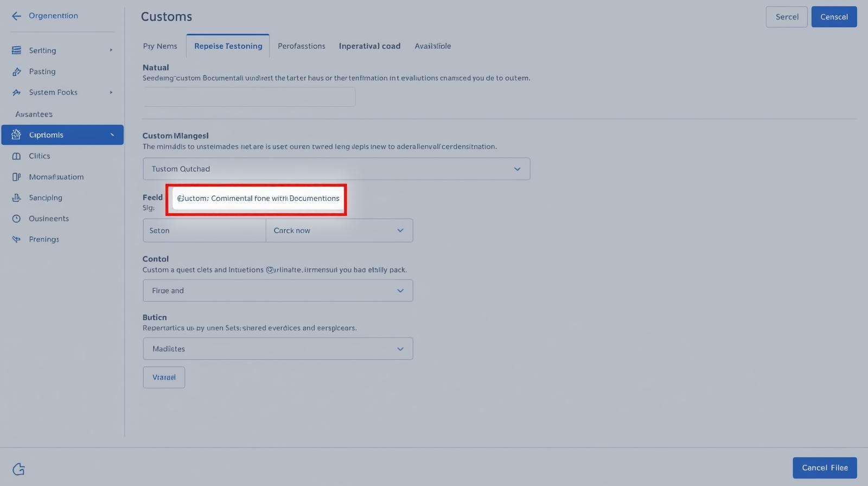Viewport: 868px width, 486px height.
Task: Click the Pasting sidebar icon
Action: (x=16, y=72)
